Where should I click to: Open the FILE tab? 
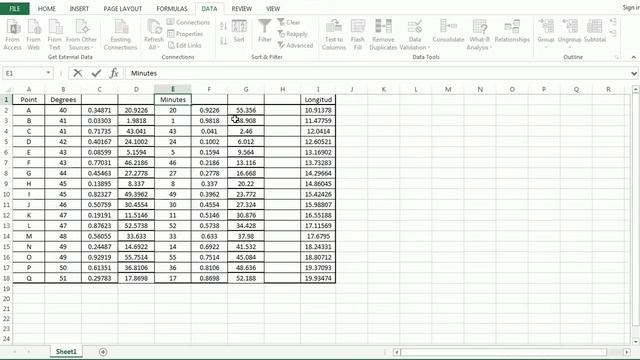point(15,9)
